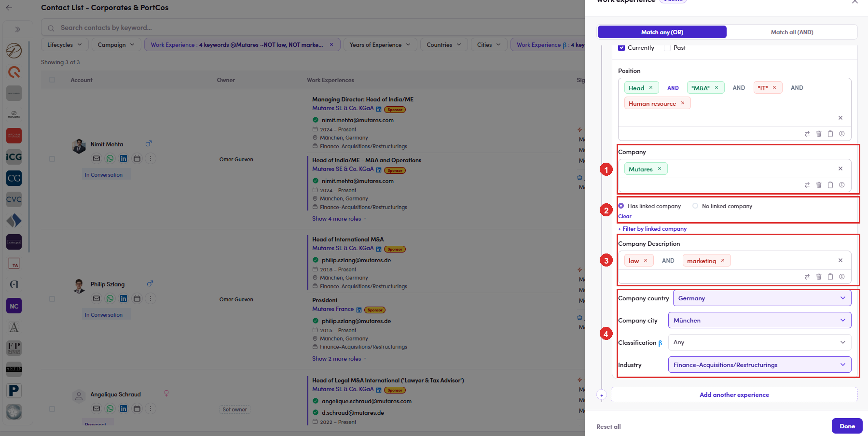868x436 pixels.
Task: Copy Position keywords with clipboard icon
Action: pyautogui.click(x=830, y=134)
